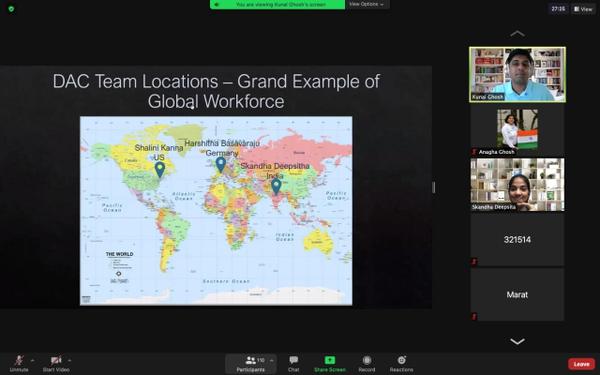This screenshot has width=600, height=375.
Task: Expand arrow next to Participants count
Action: coord(271,360)
